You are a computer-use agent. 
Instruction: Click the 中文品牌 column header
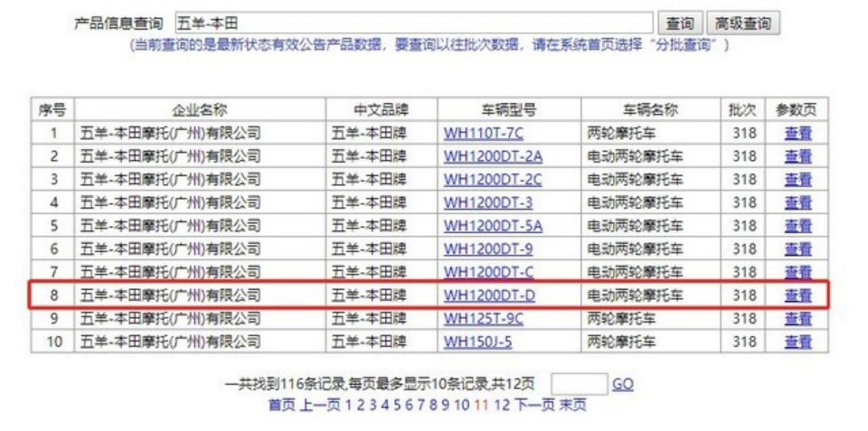tap(382, 110)
